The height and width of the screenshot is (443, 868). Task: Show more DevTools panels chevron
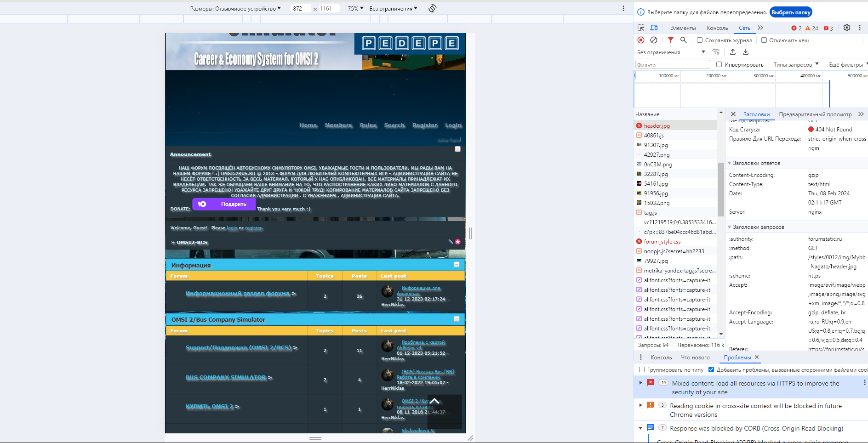[x=760, y=28]
